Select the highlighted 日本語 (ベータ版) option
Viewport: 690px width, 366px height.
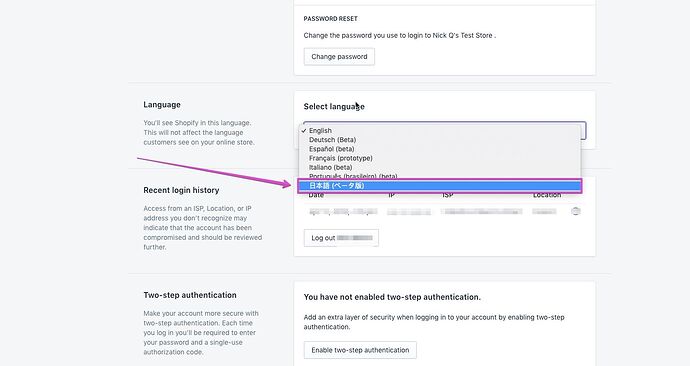(x=440, y=186)
